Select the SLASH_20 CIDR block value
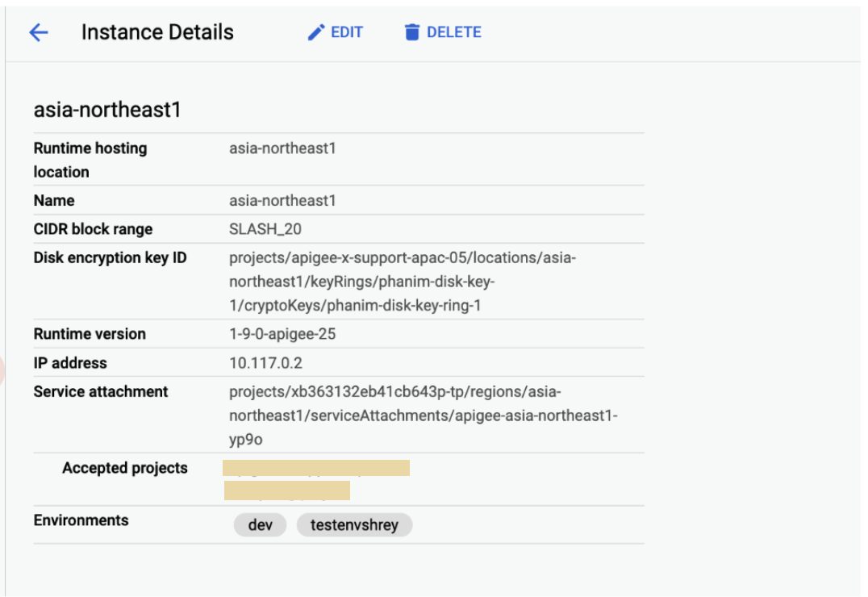This screenshot has width=868, height=597. 265,229
